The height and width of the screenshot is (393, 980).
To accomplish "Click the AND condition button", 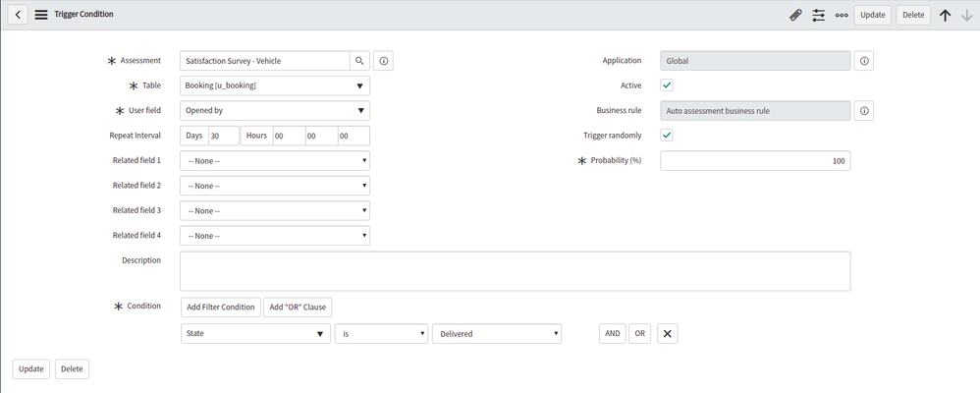I will (613, 333).
